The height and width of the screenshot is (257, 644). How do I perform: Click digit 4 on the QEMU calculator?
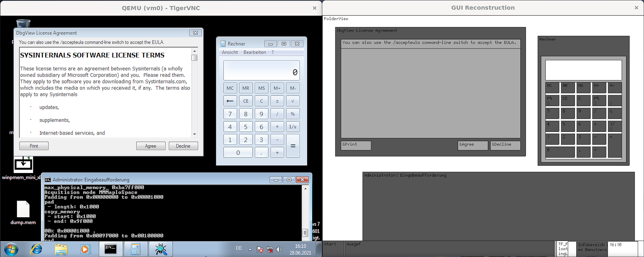230,127
